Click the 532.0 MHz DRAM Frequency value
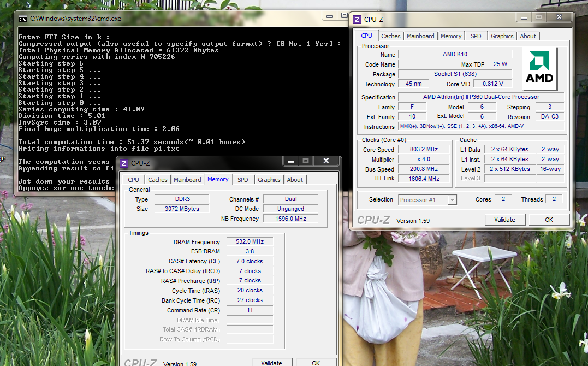The image size is (588, 366). (x=250, y=242)
